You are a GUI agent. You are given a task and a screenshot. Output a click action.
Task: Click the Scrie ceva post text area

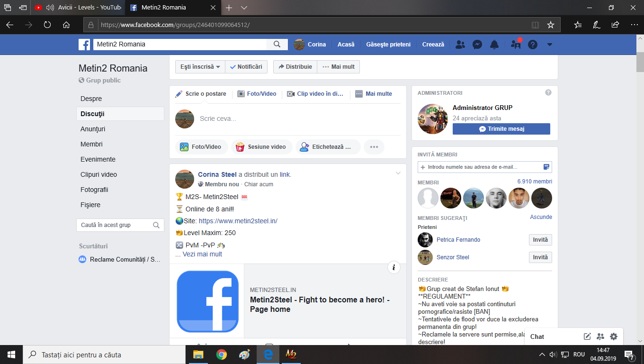[x=299, y=119]
